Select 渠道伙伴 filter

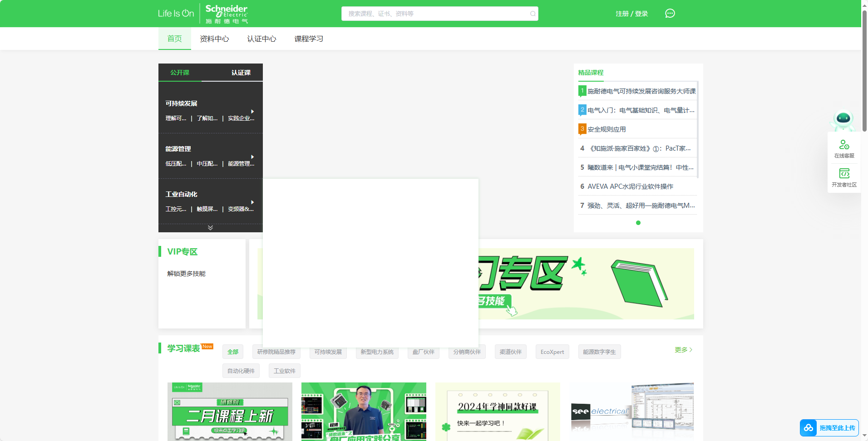click(511, 352)
